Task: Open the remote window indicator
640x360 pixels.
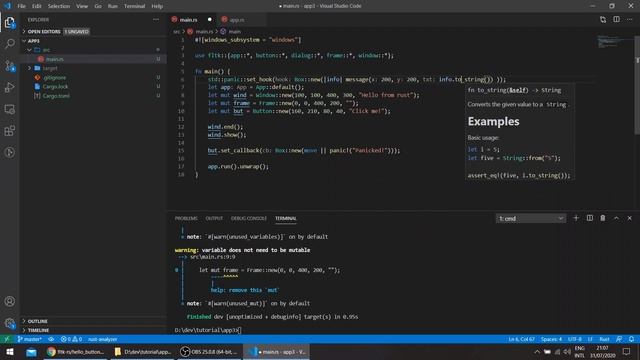Action: click(x=7, y=339)
